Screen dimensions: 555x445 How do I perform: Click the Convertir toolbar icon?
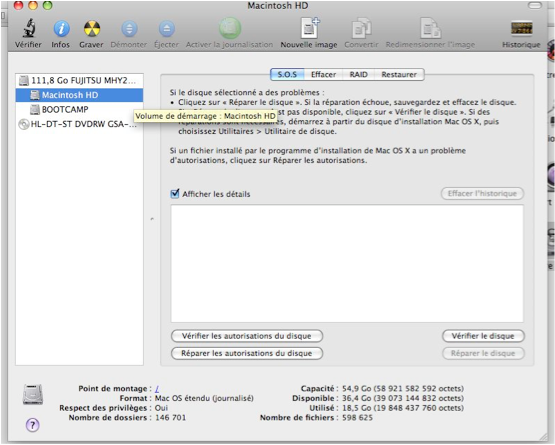click(x=361, y=28)
